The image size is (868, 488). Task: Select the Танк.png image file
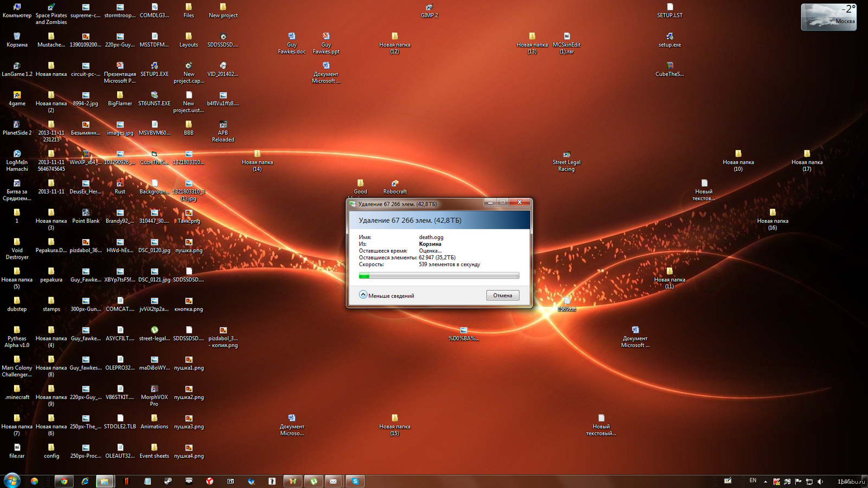(189, 216)
